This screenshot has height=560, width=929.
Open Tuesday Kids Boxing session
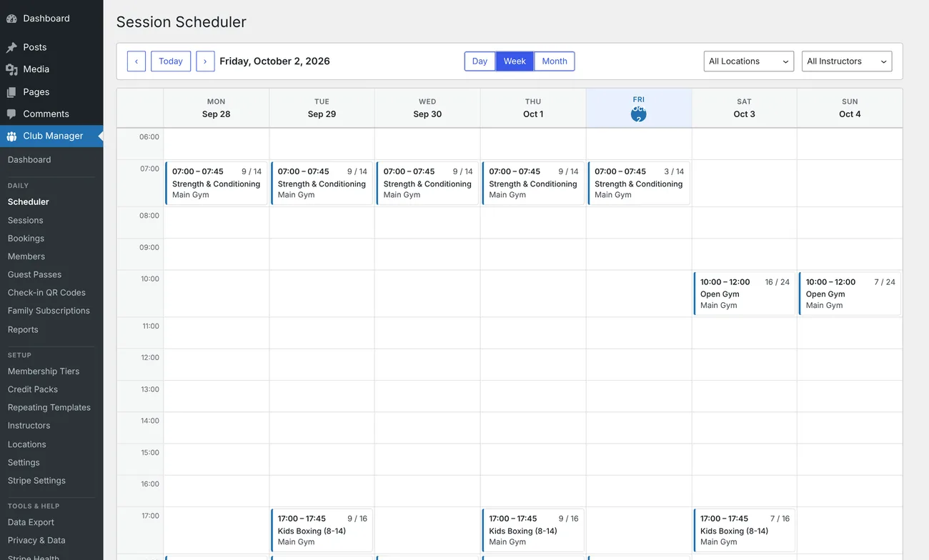point(322,530)
